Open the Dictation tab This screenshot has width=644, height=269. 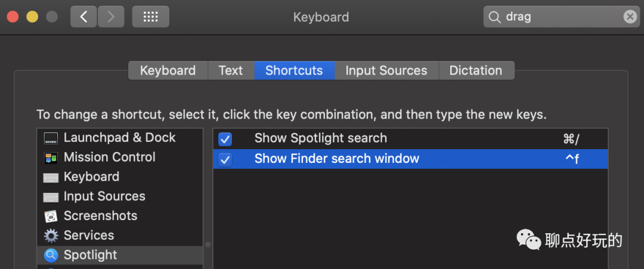tap(476, 70)
